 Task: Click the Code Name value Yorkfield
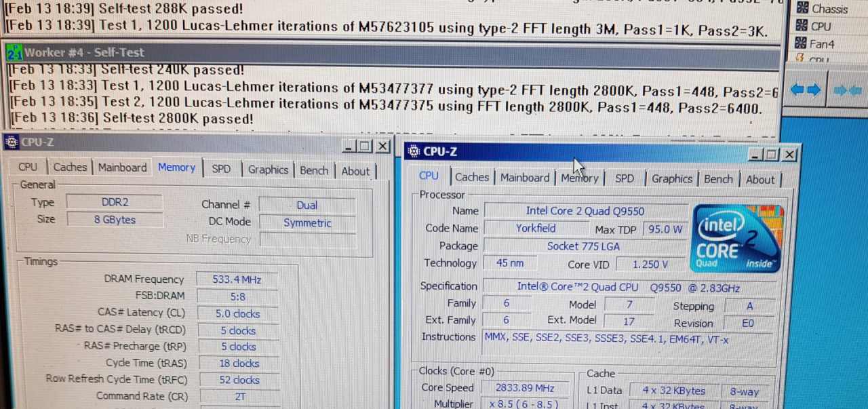[536, 229]
